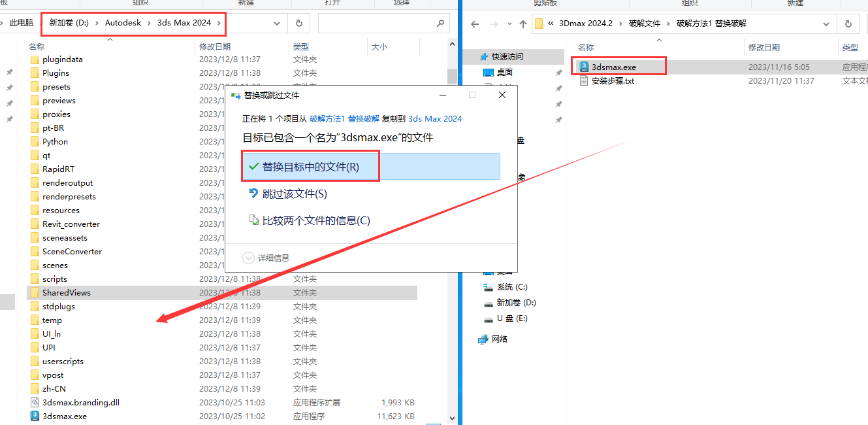Select 3dsmax.exe icon in left window list

pyautogui.click(x=35, y=416)
